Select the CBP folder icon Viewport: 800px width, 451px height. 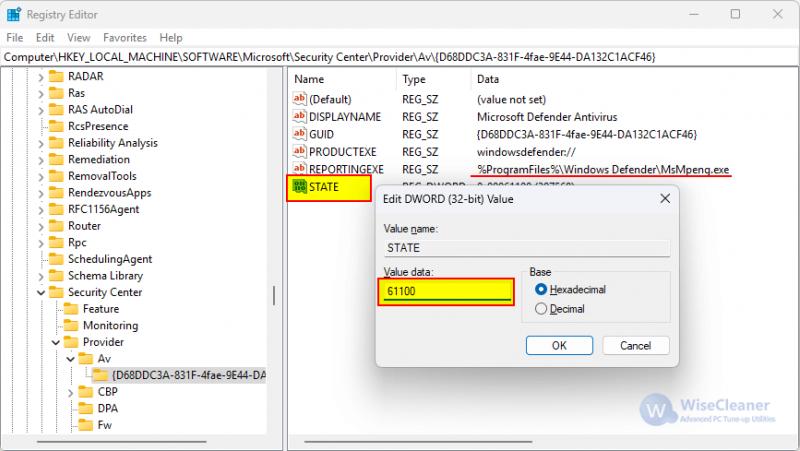coord(86,392)
